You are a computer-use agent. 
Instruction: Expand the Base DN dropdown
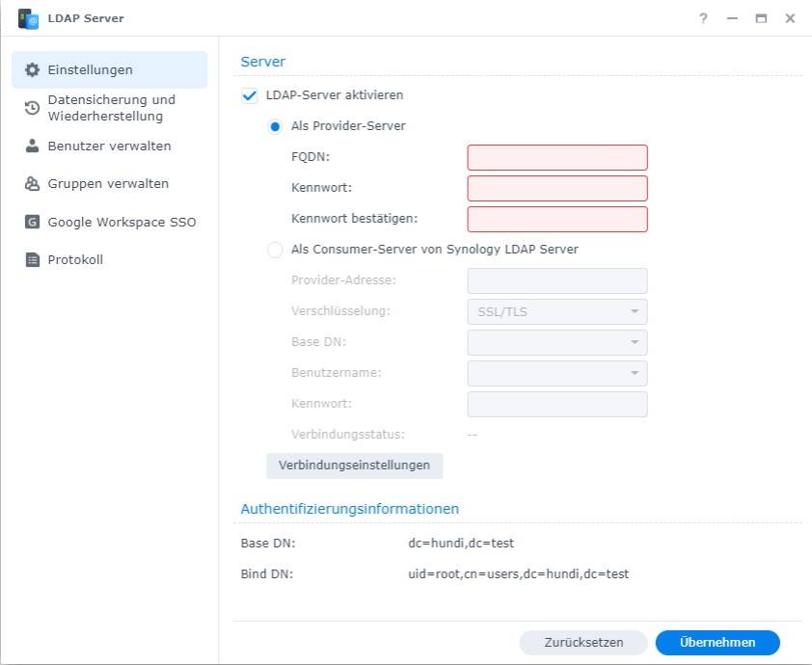coord(556,342)
